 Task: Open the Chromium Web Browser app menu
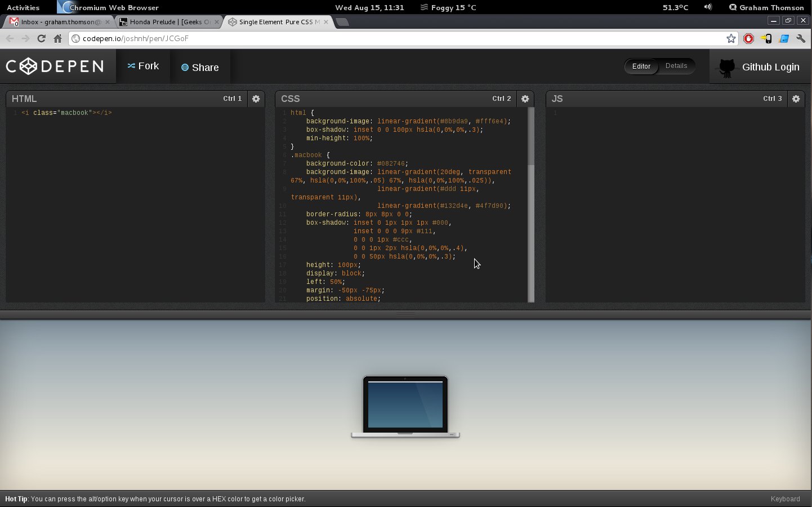click(x=108, y=7)
